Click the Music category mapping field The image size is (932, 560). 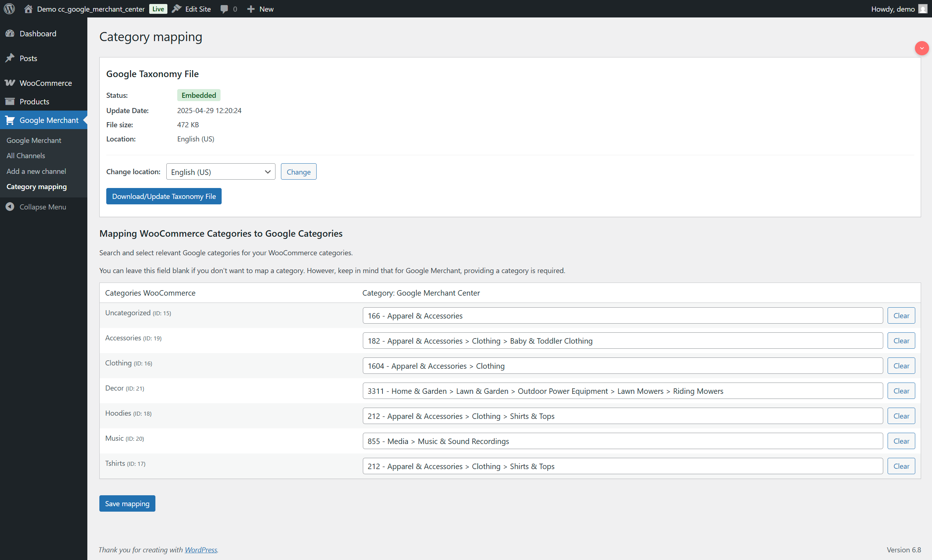tap(622, 441)
